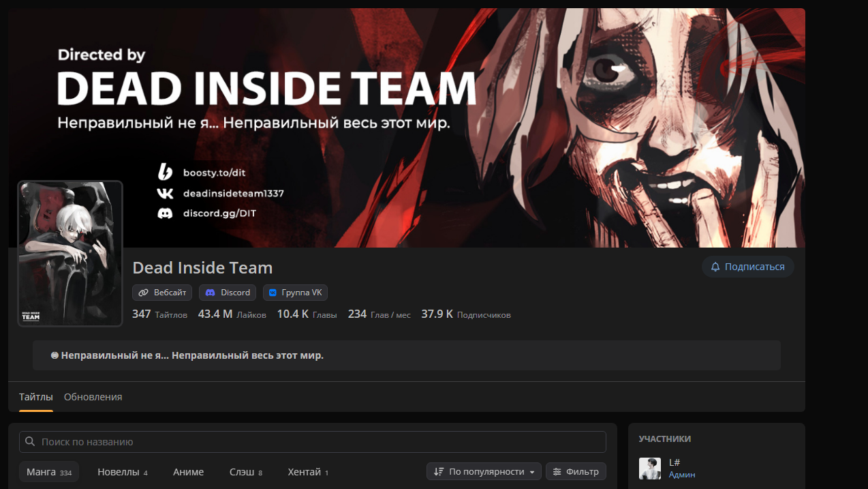Click the 43.4 M Лайков statistic
868x489 pixels.
coord(232,314)
